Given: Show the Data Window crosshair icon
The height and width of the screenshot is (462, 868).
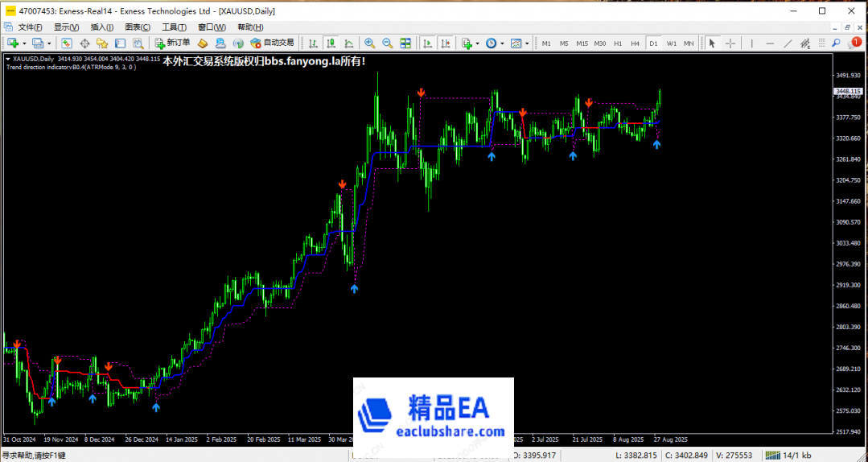Looking at the screenshot, I should point(84,43).
